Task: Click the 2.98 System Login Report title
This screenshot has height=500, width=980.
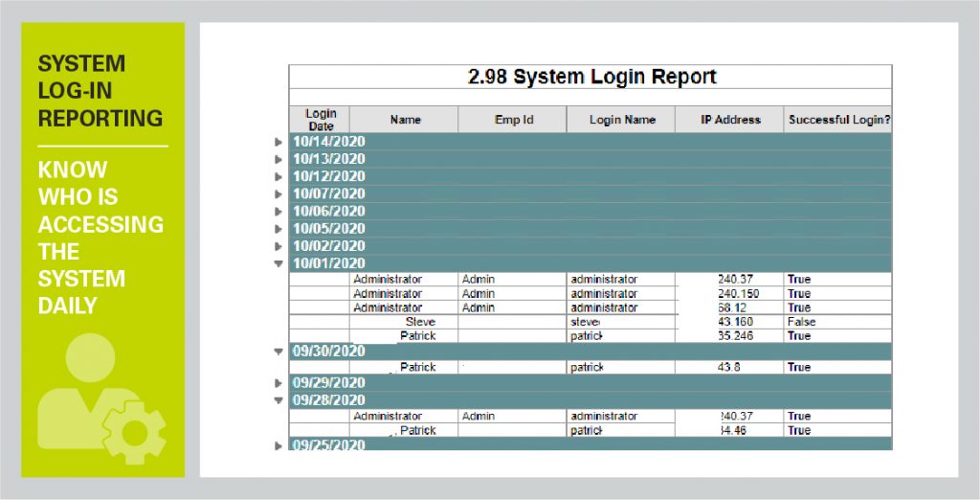Action: 591,78
